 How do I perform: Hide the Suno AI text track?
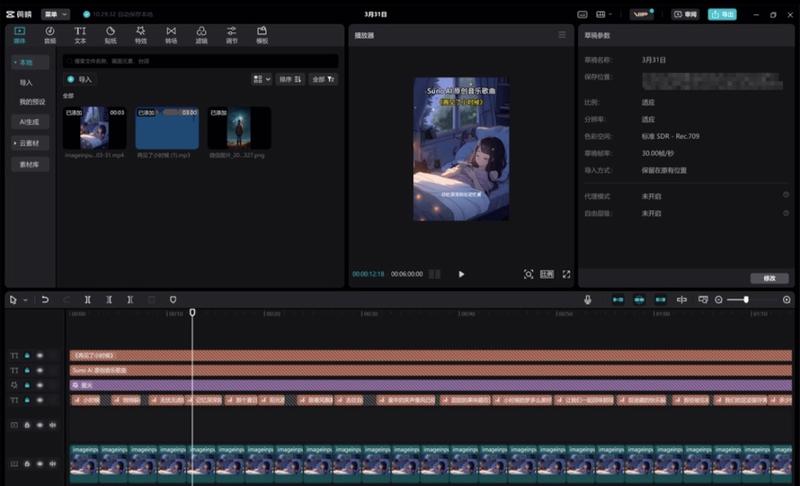coord(40,370)
